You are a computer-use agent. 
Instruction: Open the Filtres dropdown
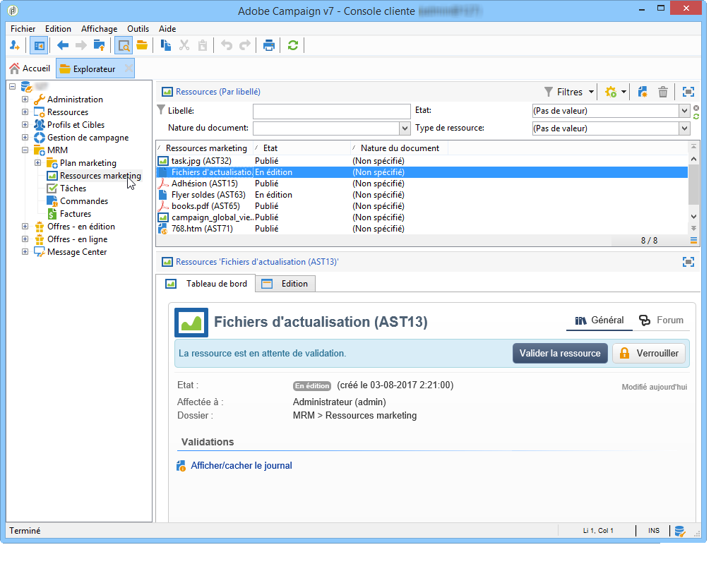click(x=568, y=92)
